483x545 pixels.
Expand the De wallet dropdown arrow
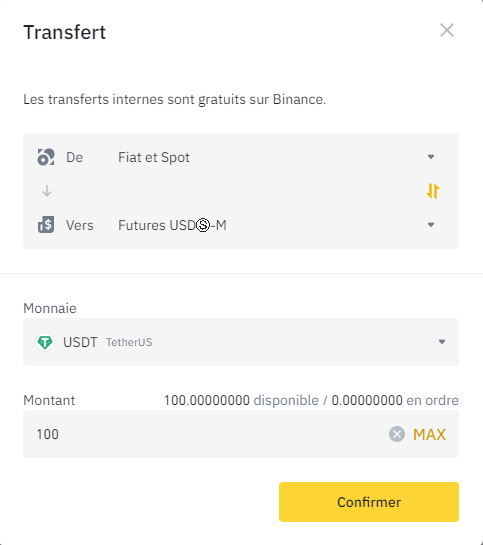431,157
